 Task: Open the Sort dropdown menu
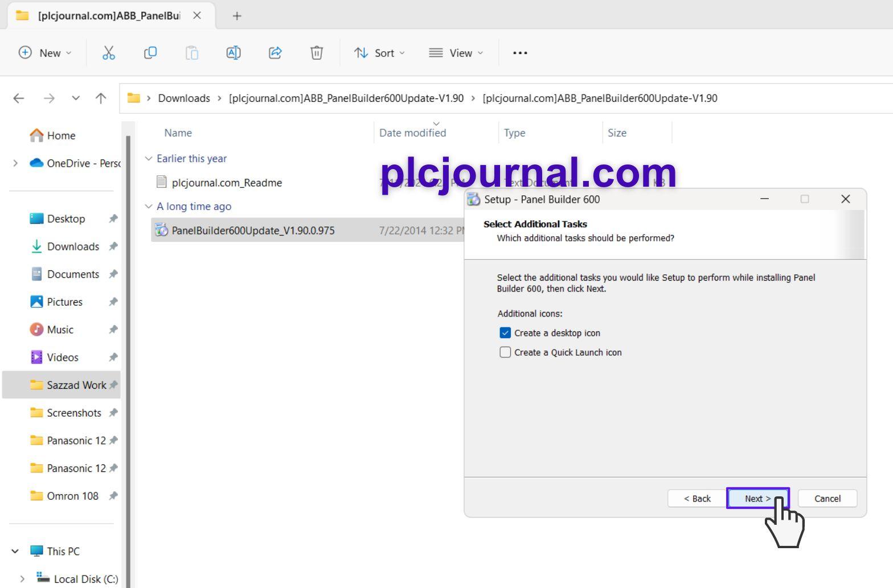point(379,53)
